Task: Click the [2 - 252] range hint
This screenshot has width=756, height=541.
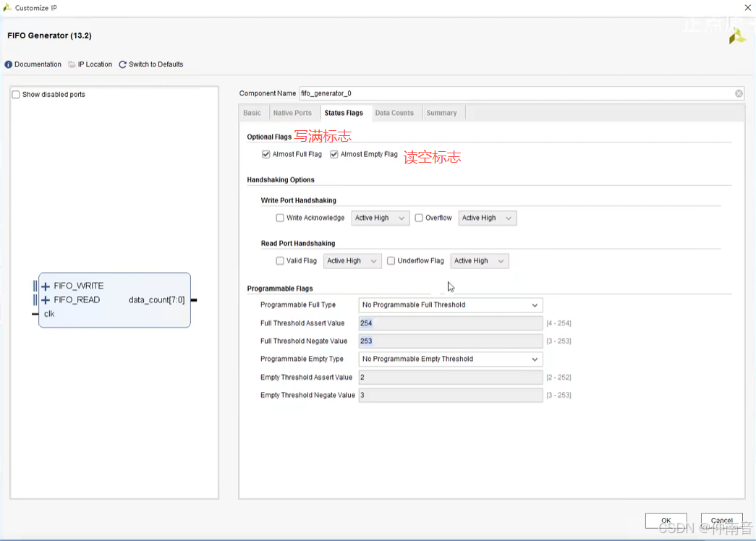Action: click(x=558, y=377)
